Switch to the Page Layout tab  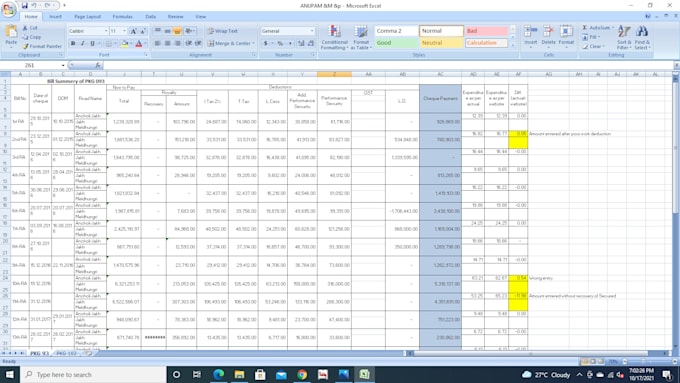pos(88,16)
